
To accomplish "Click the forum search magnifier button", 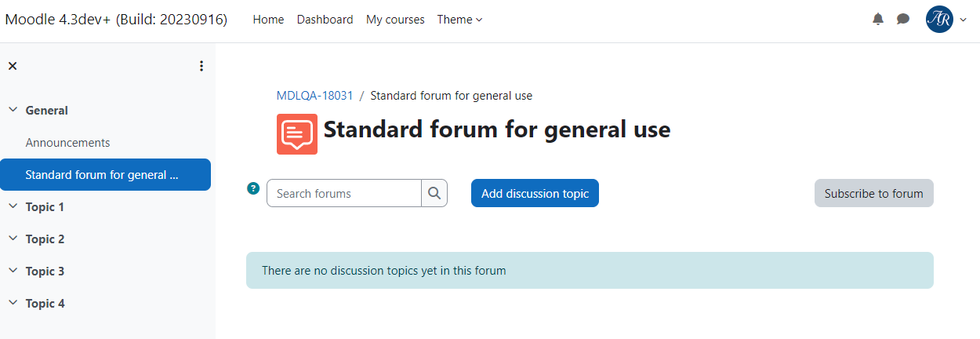I will [434, 193].
